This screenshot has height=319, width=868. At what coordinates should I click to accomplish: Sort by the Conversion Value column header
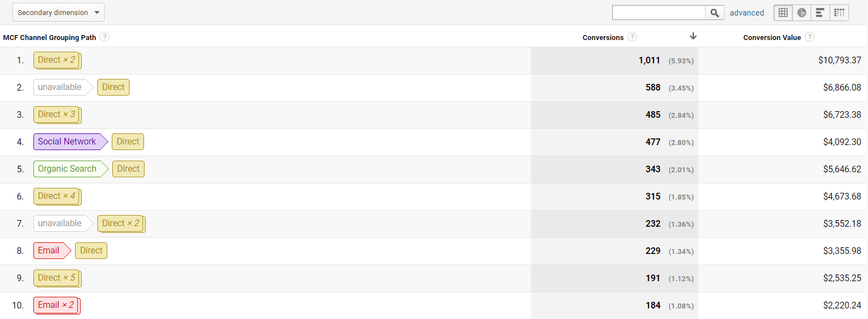point(772,37)
